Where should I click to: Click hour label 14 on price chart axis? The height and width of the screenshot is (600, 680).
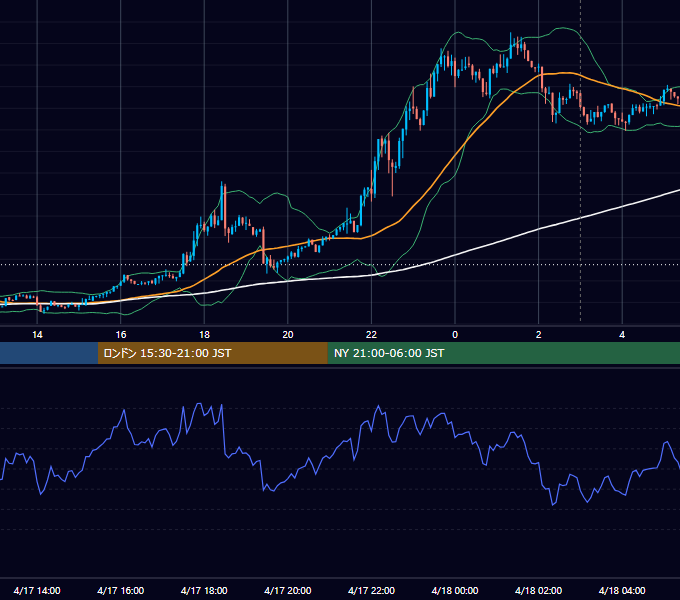point(37,335)
